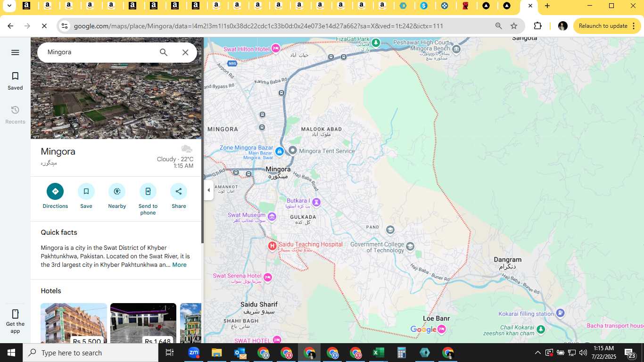
Task: Click the taskbar search box
Action: (x=91, y=353)
